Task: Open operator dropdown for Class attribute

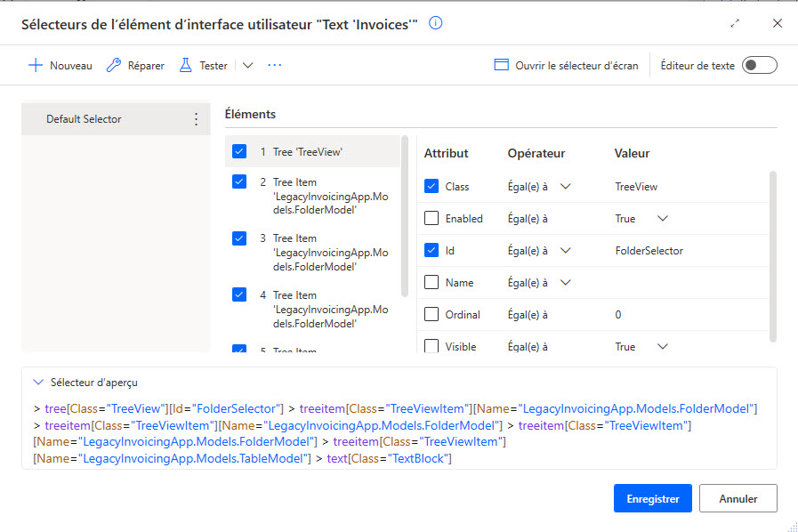Action: 565,187
